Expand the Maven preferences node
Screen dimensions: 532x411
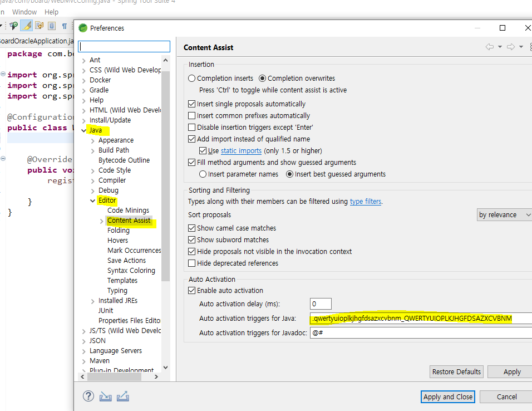click(84, 361)
